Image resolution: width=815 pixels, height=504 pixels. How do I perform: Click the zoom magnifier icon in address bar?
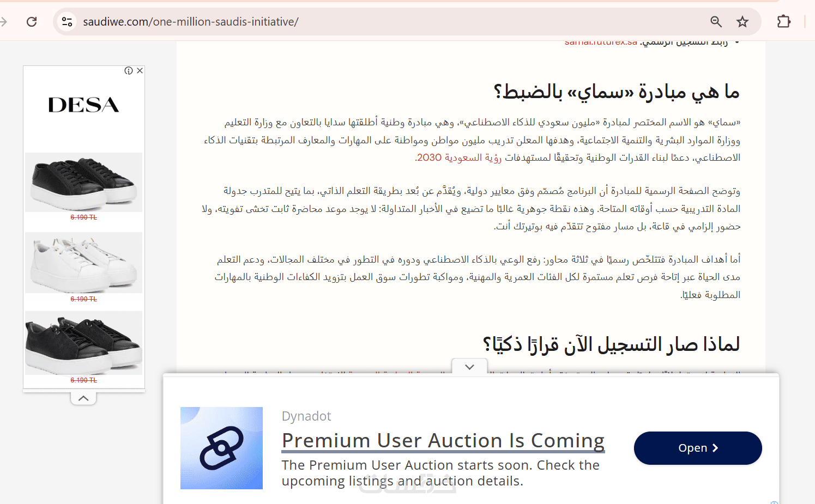pyautogui.click(x=716, y=22)
